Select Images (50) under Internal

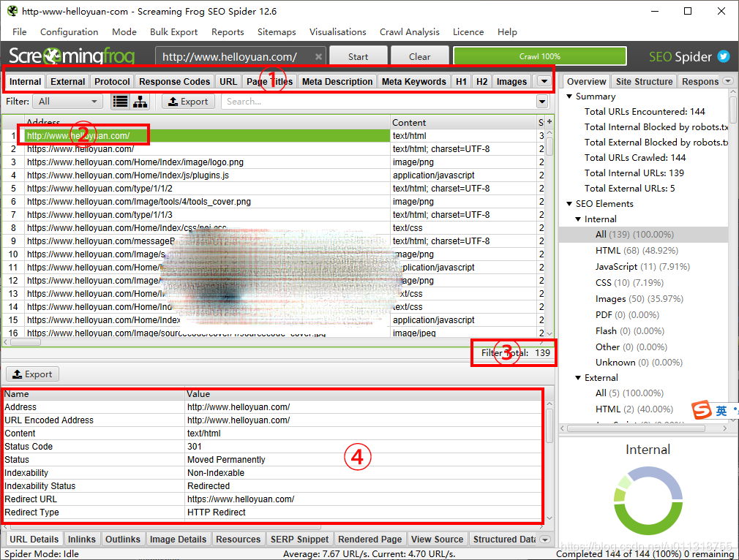pos(639,298)
